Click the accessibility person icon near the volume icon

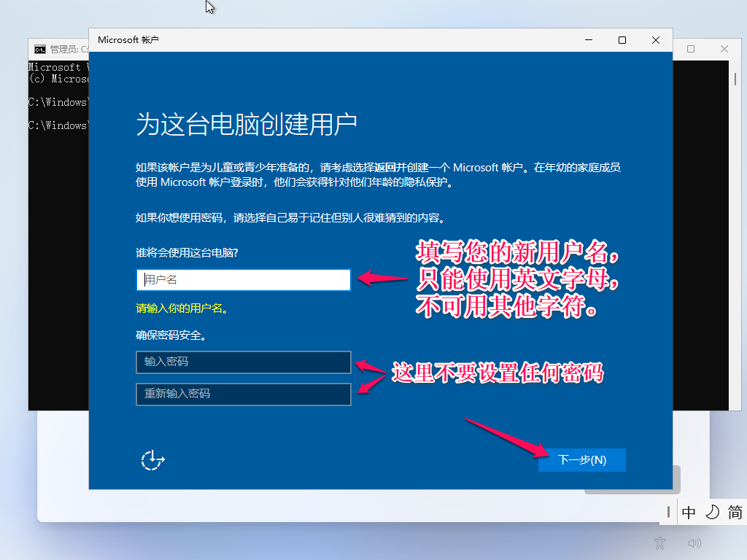(x=659, y=542)
